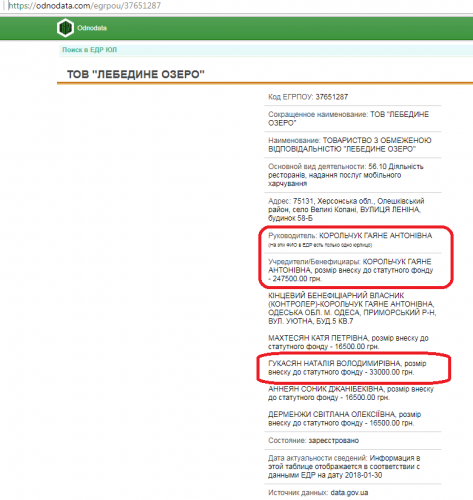The image size is (473, 500).
Task: Click the Odnodata hexagon logo icon
Action: pos(65,28)
